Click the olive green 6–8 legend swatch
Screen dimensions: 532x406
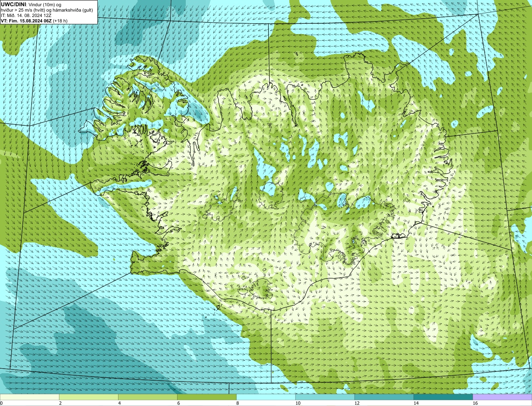click(x=207, y=397)
